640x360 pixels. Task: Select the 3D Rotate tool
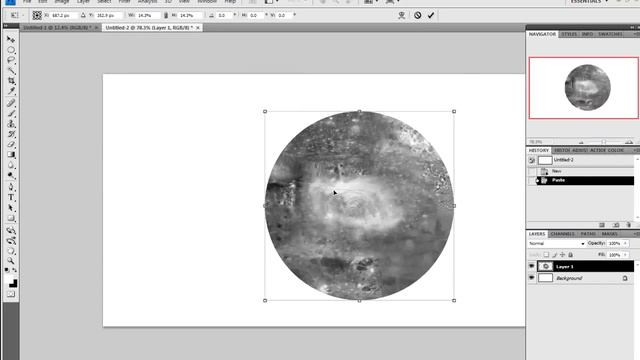[11, 231]
